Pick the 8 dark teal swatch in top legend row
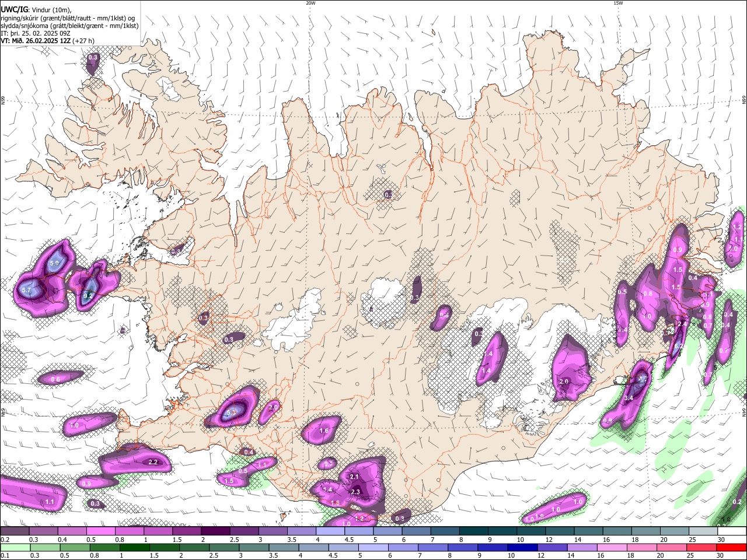 click(x=474, y=531)
